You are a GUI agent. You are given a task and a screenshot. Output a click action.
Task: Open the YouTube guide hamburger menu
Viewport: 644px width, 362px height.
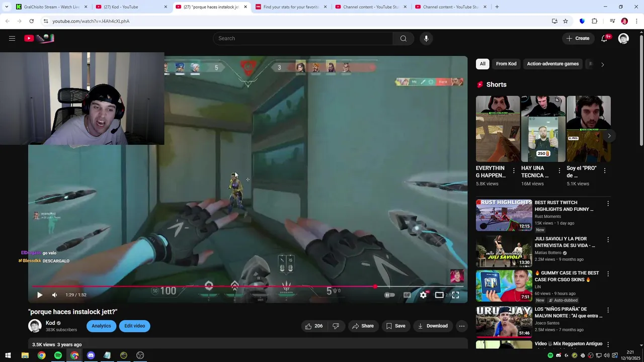pos(12,38)
